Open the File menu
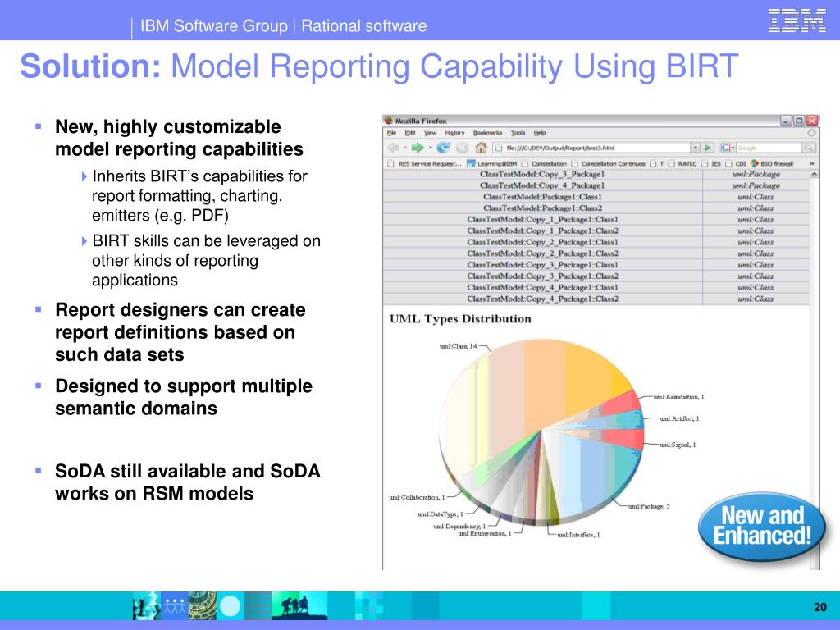 coord(391,133)
